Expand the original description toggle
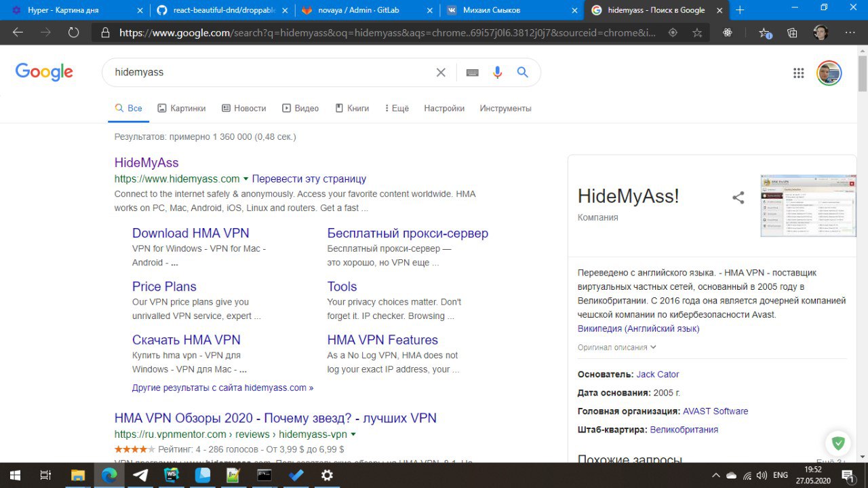 (617, 347)
